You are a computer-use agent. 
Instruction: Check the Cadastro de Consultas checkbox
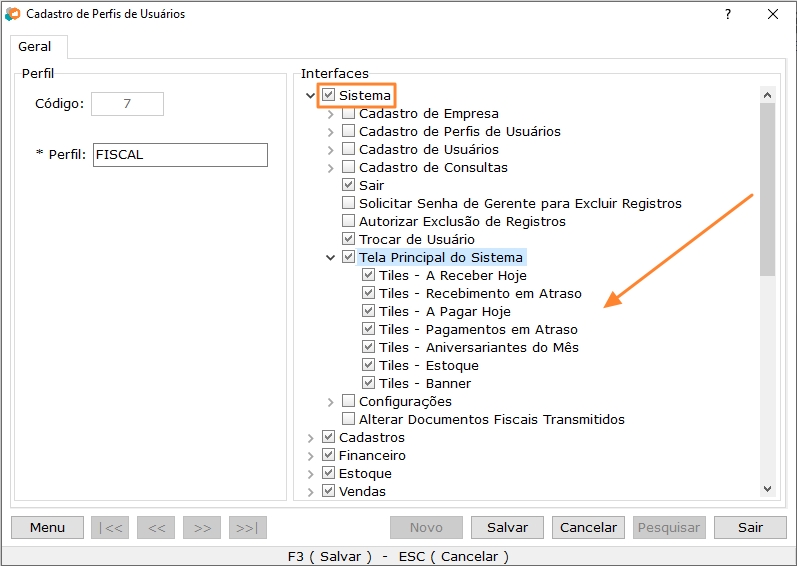348,167
